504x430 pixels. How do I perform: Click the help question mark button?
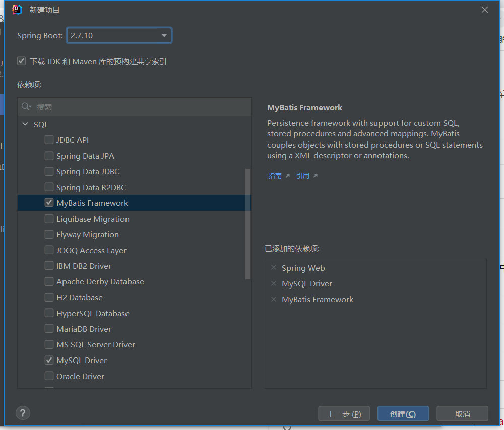[x=23, y=413]
